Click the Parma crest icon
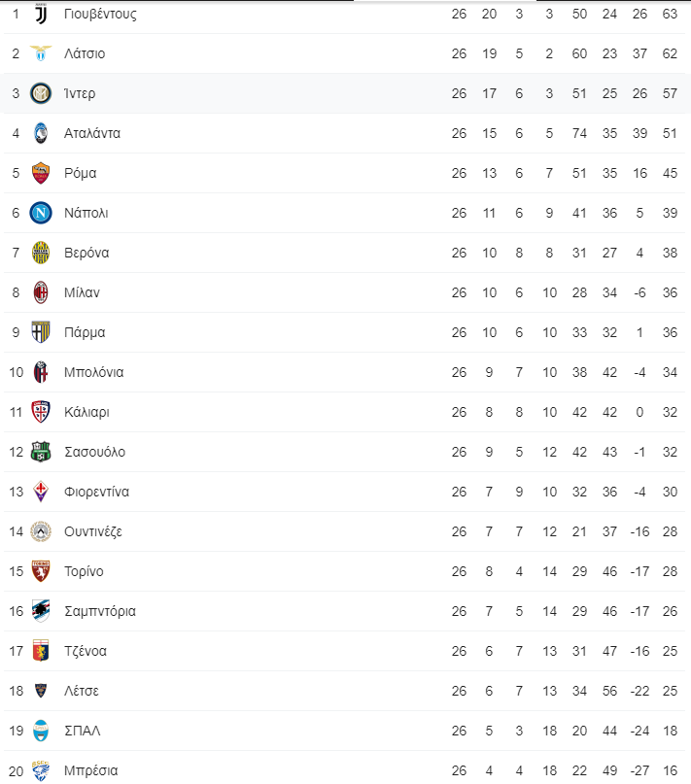This screenshot has width=691, height=784. 41,332
